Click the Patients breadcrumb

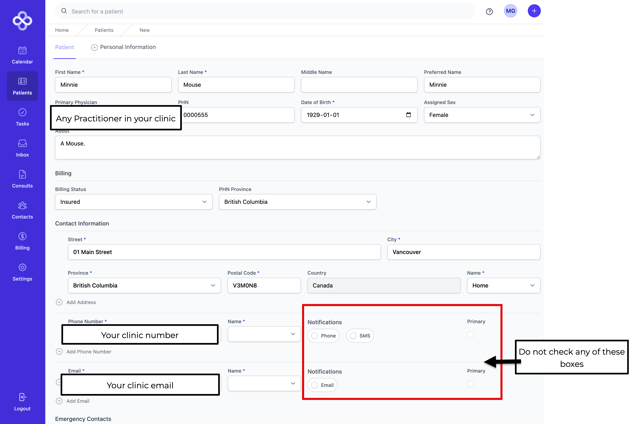(104, 30)
